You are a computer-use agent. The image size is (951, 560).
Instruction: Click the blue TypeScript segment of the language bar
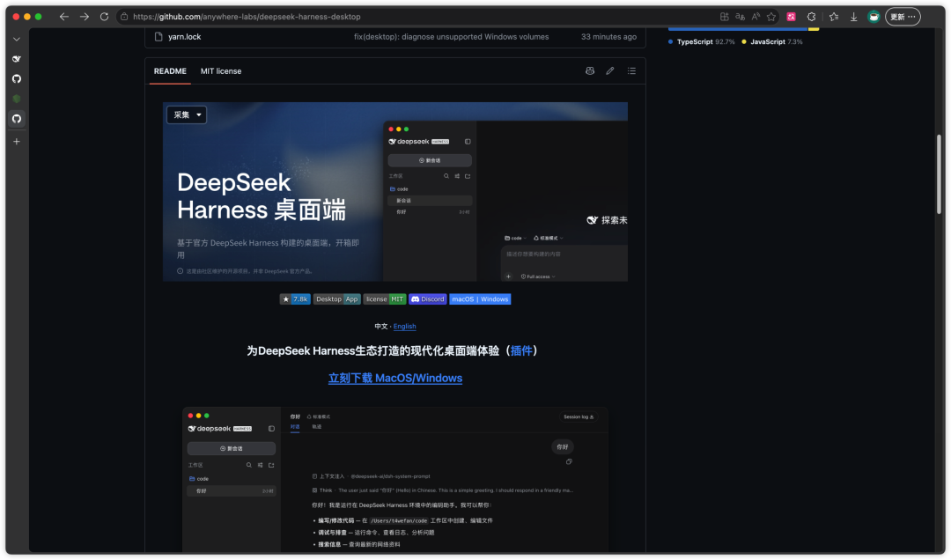point(738,28)
